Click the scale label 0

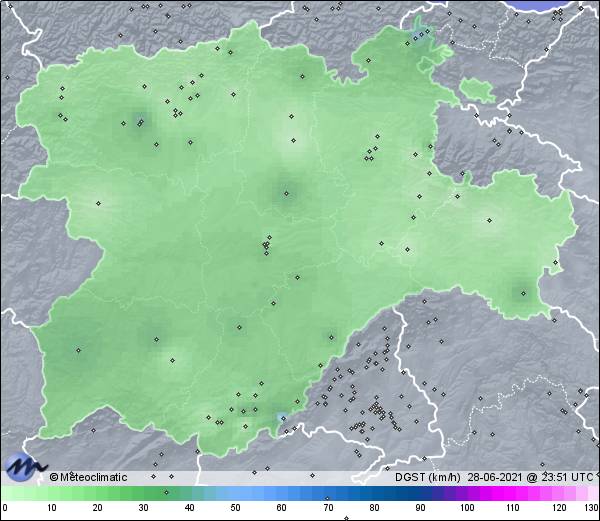coord(5,509)
